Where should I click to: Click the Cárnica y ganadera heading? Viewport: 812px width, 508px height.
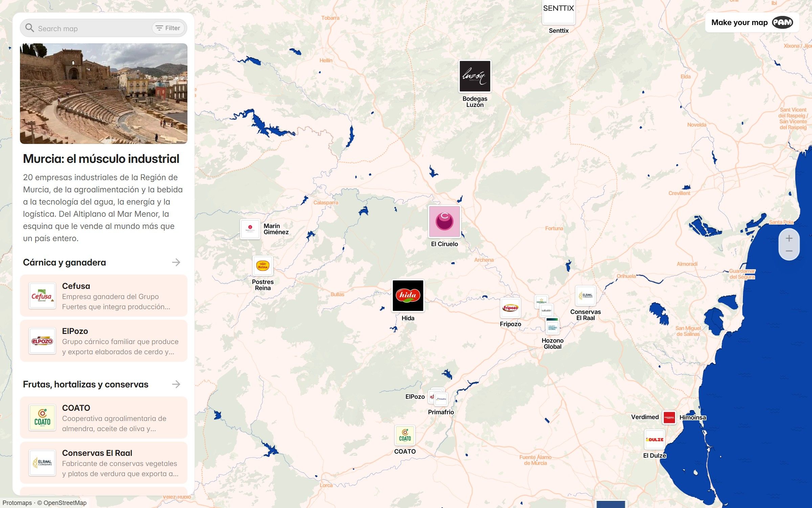(64, 262)
